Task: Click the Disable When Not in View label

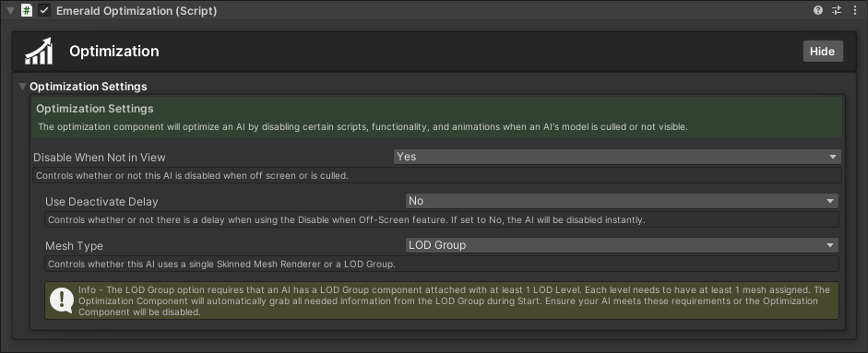Action: click(100, 157)
